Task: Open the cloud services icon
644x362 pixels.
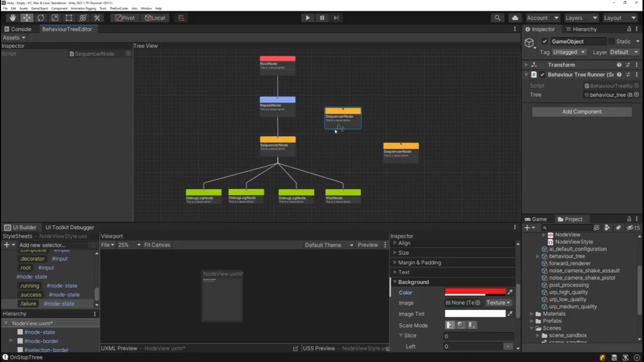Action: [x=515, y=18]
